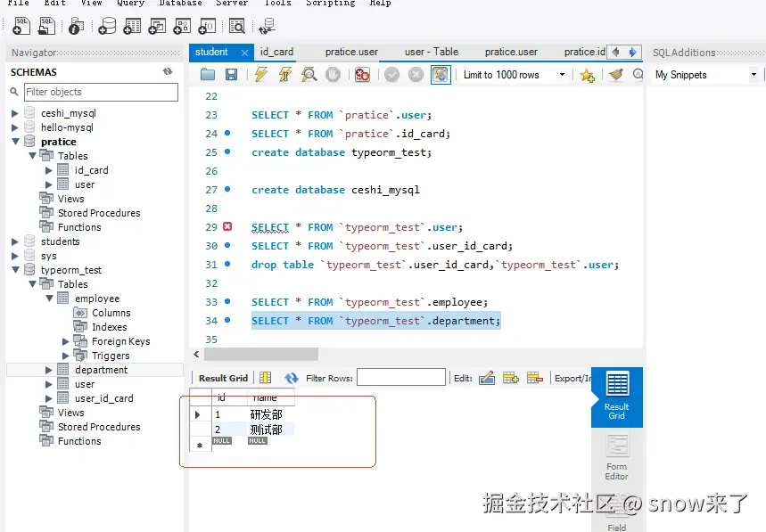This screenshot has height=532, width=766.
Task: Expand the Foreign Keys node
Action: pyautogui.click(x=65, y=341)
